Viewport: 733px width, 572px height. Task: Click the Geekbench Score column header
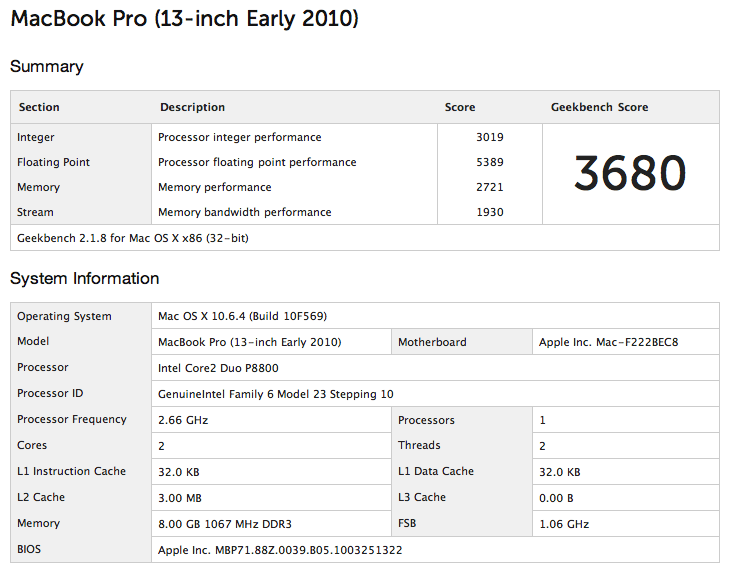coord(599,107)
